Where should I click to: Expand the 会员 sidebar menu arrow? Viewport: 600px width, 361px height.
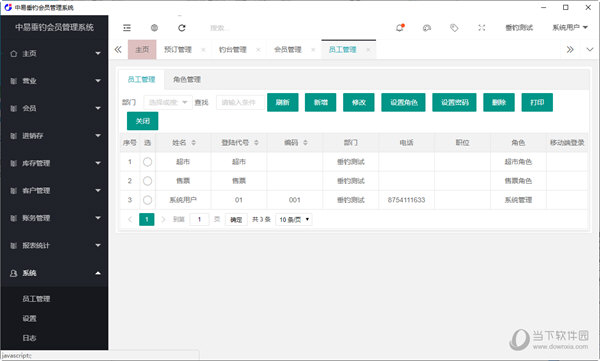point(98,108)
